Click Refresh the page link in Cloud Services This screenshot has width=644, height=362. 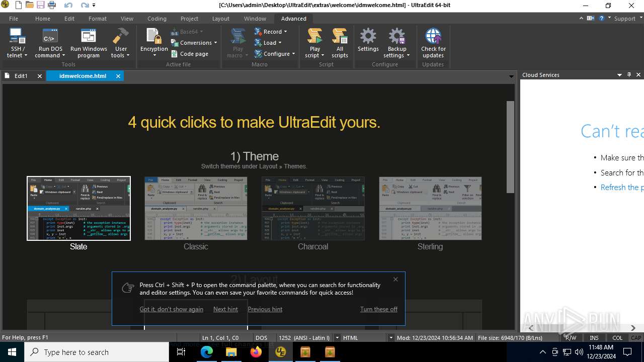pos(622,187)
